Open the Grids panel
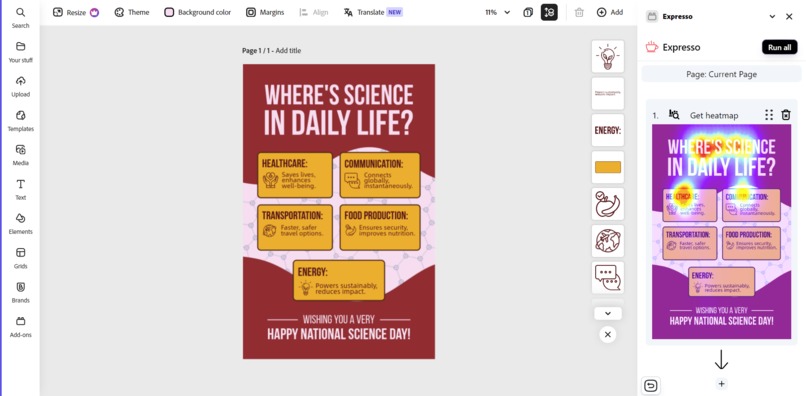This screenshot has width=806, height=396. 21,258
